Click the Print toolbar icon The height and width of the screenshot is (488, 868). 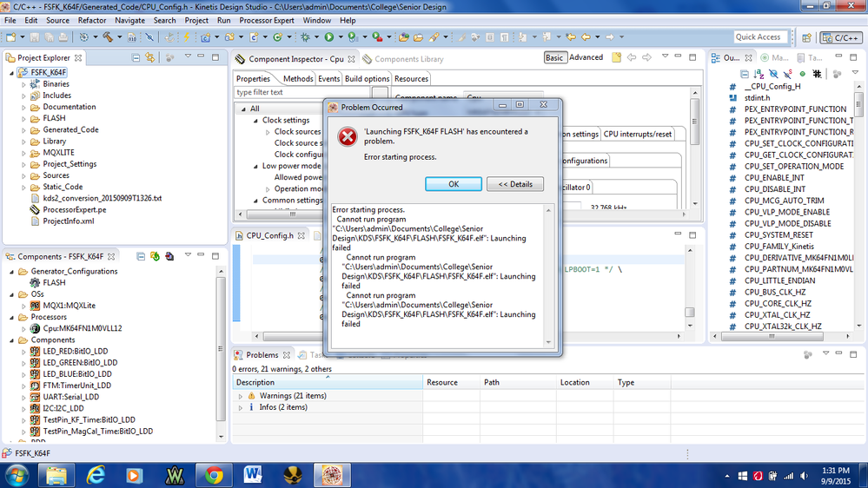63,37
